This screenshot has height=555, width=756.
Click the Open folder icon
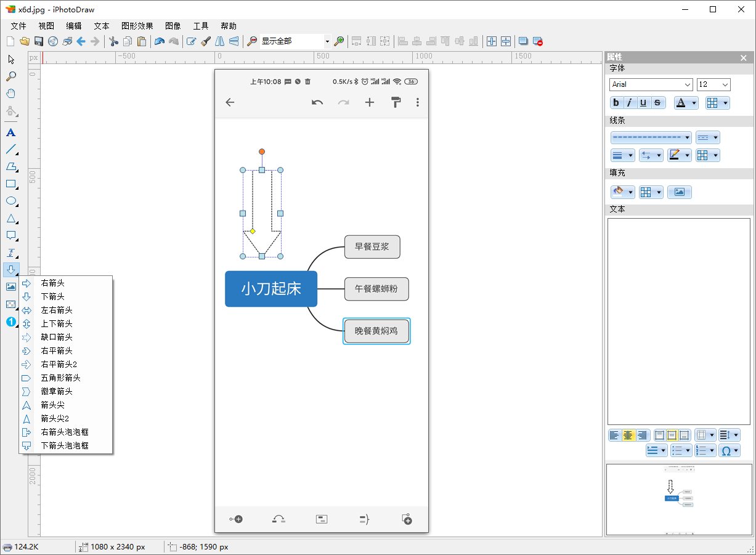[x=25, y=41]
